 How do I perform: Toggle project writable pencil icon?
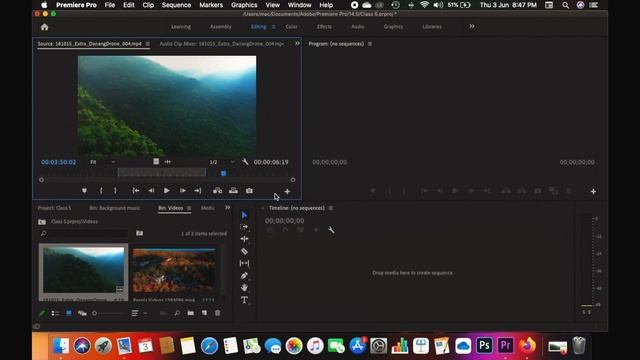click(42, 313)
